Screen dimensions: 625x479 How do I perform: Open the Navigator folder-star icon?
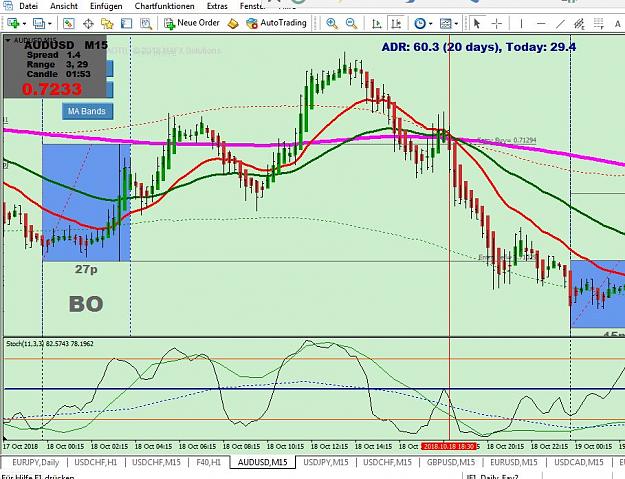point(107,24)
